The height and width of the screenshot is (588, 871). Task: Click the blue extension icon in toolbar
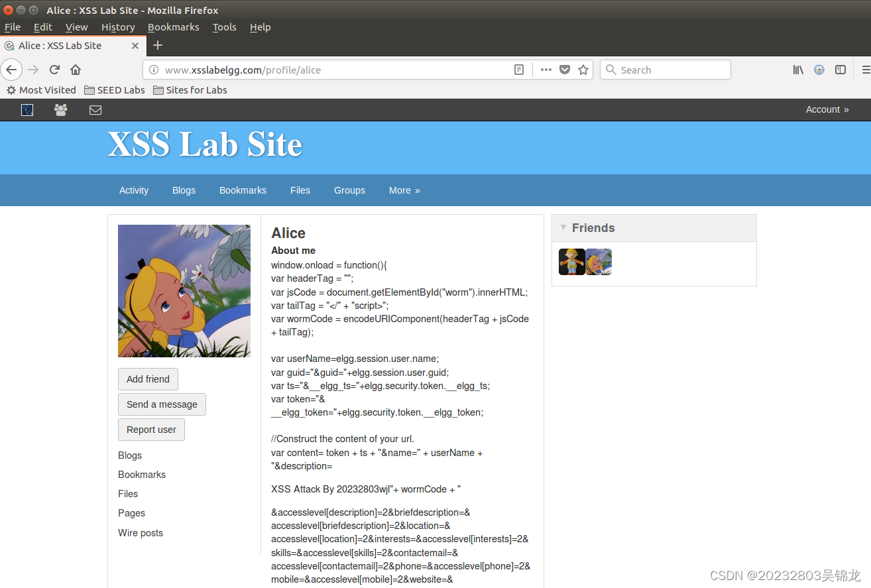tap(819, 70)
